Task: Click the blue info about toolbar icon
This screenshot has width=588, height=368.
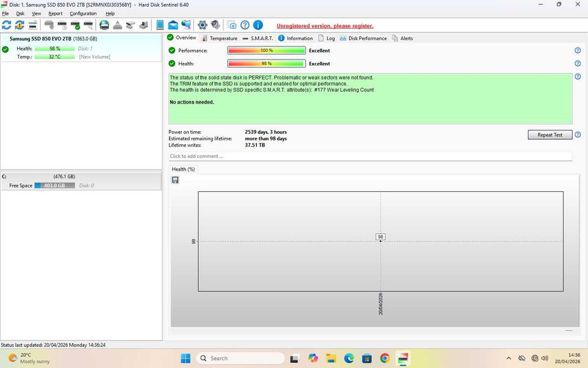Action: coord(258,25)
